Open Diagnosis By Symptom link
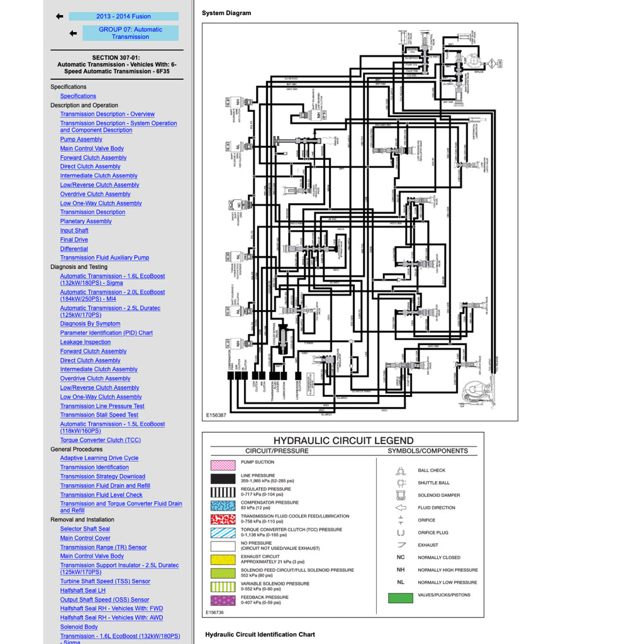 point(90,324)
